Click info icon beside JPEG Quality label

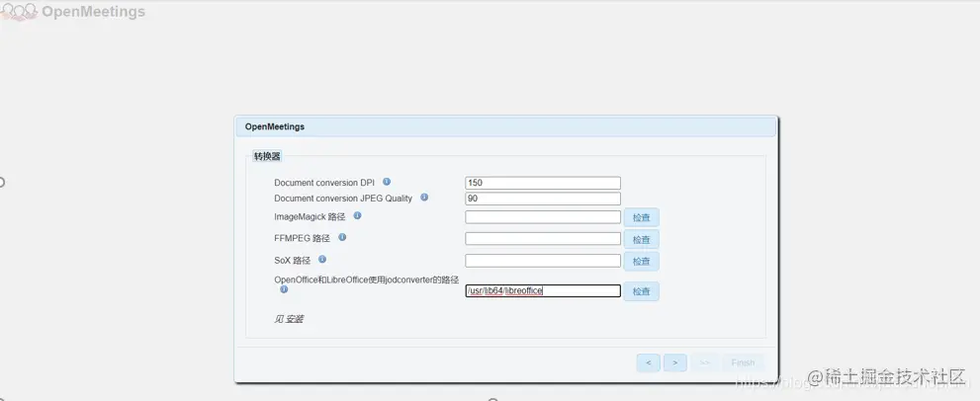(424, 198)
